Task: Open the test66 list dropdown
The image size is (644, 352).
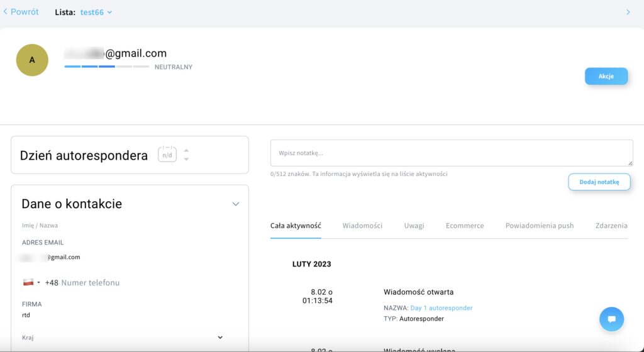Action: [96, 13]
